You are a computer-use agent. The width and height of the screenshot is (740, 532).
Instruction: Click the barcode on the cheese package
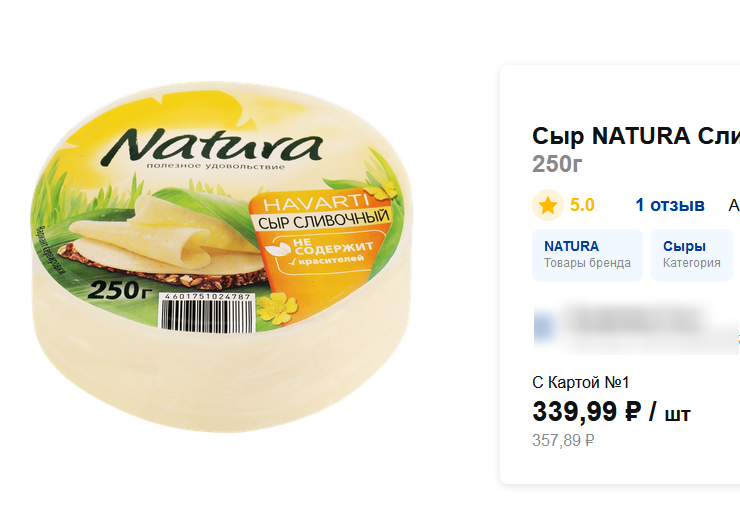pos(206,312)
